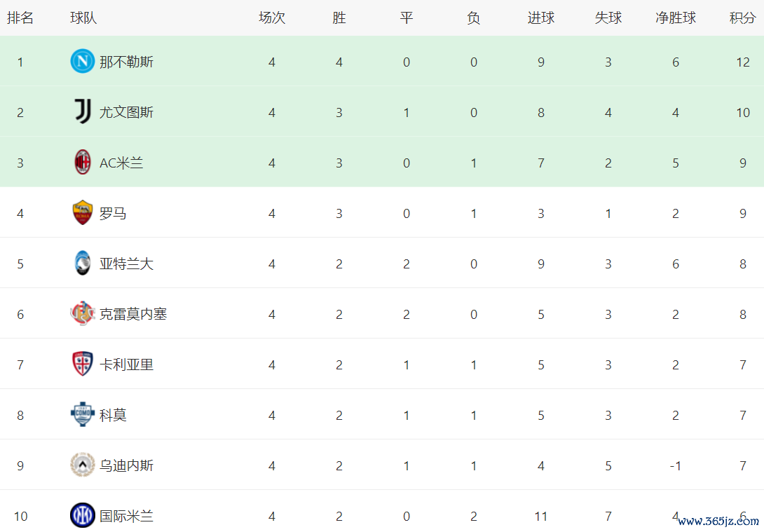
Task: Click the Inter Milan club logo
Action: pyautogui.click(x=83, y=516)
